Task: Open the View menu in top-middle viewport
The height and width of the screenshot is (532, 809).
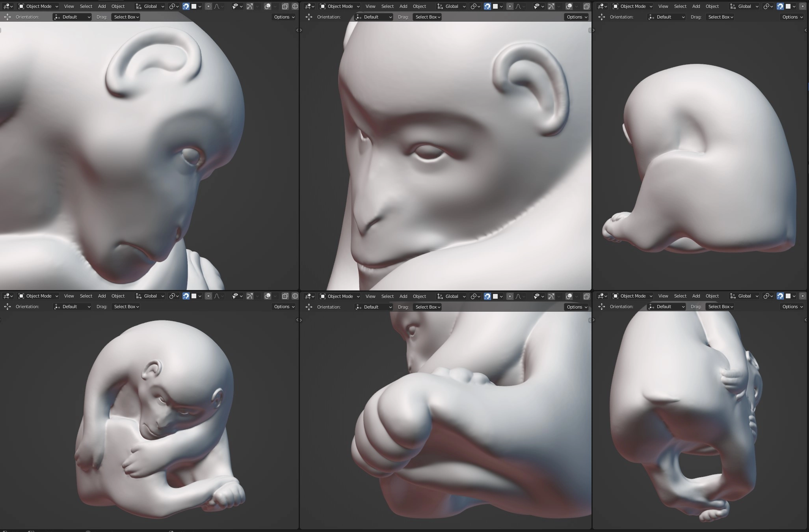Action: point(370,6)
